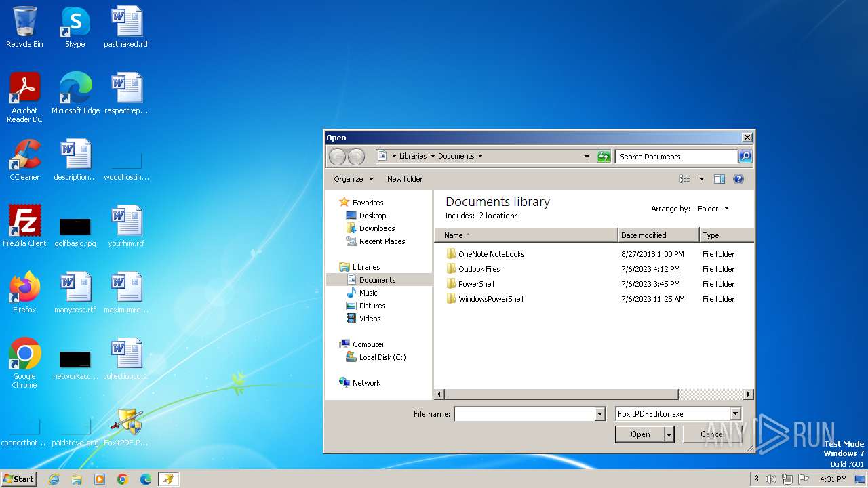Refresh the Documents address bar
Viewport: 868px width, 488px height.
coord(604,157)
